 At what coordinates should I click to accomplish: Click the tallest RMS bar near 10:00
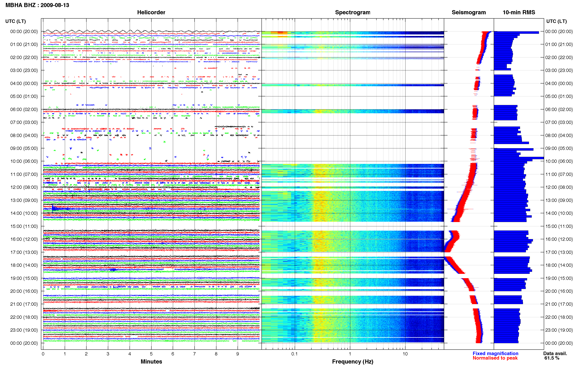tap(519, 158)
